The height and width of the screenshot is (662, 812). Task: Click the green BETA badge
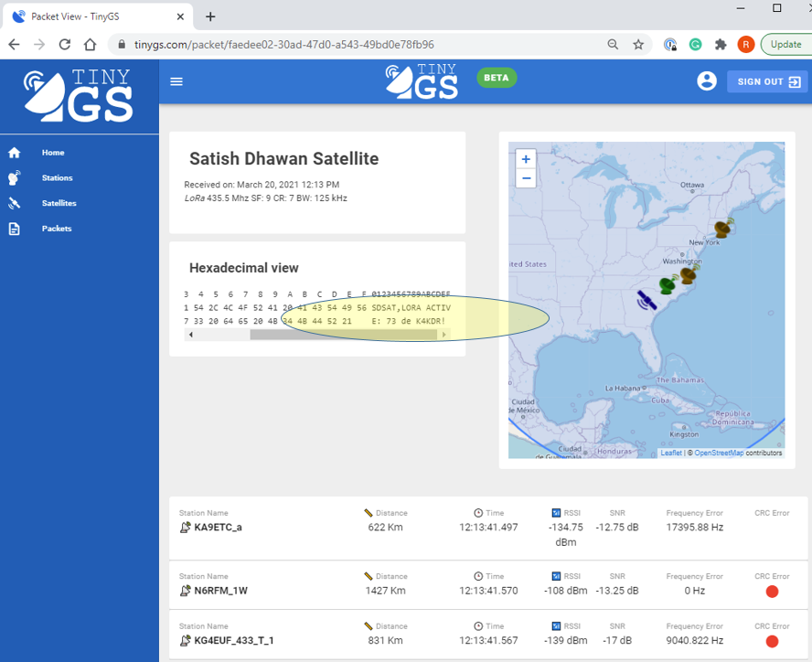(497, 78)
